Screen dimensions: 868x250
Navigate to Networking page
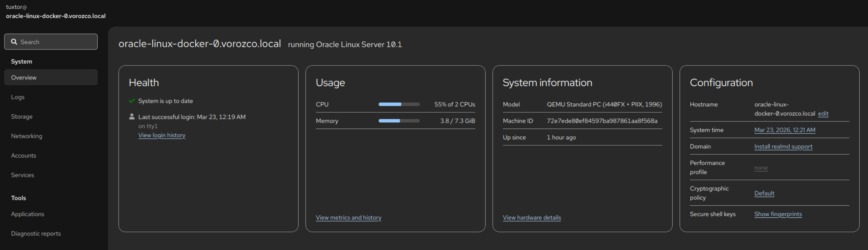(x=26, y=136)
